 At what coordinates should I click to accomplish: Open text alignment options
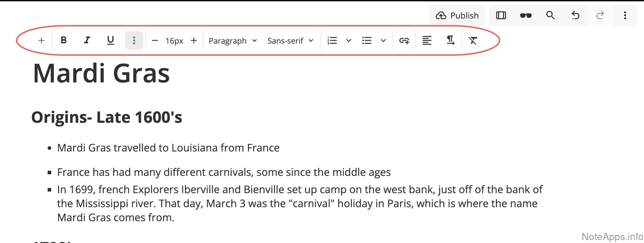427,40
